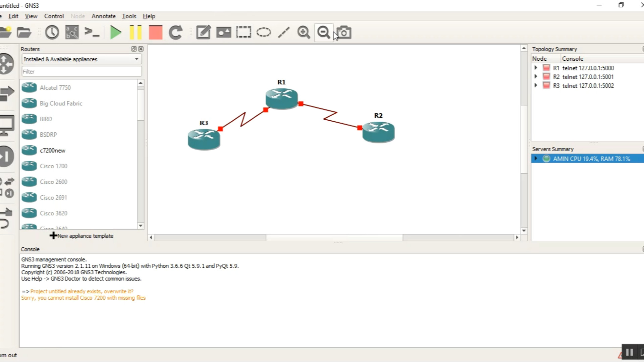Click appliance list scroll down arrow
This screenshot has width=644, height=362.
tap(141, 226)
